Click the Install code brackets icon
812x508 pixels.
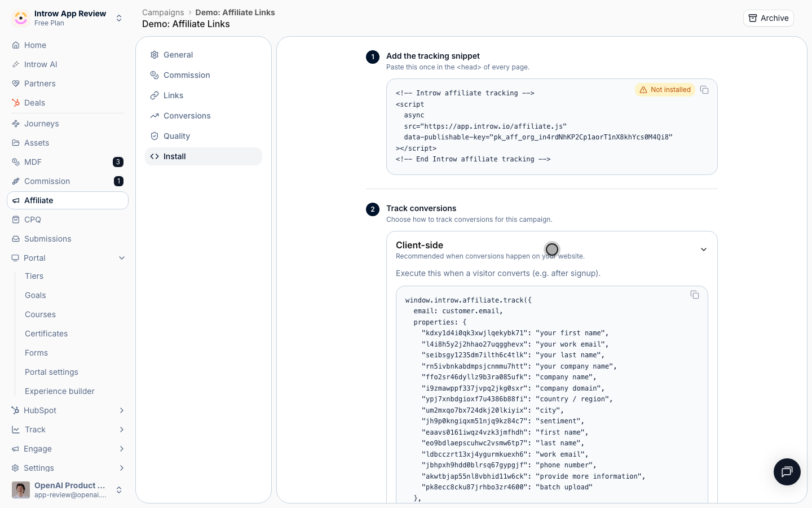pos(155,156)
